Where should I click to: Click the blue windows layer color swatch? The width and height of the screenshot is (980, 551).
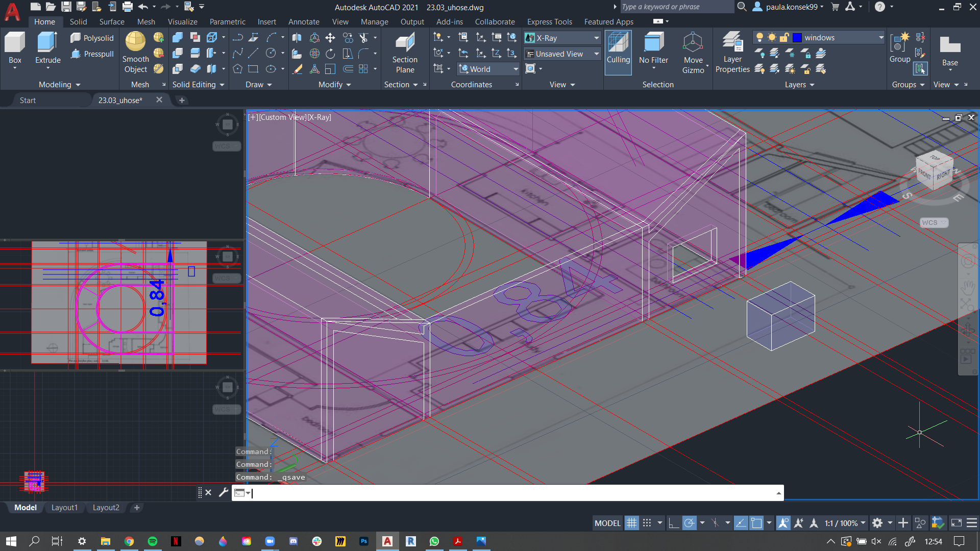point(797,37)
